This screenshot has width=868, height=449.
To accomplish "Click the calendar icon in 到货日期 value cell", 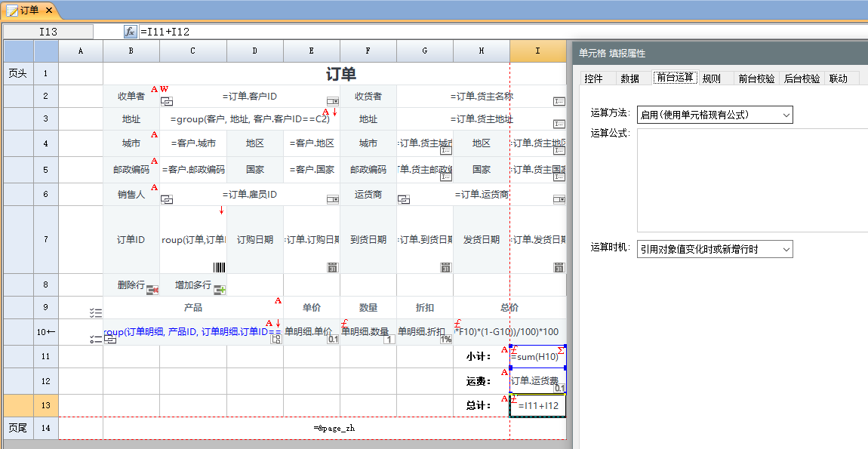I will pyautogui.click(x=445, y=267).
